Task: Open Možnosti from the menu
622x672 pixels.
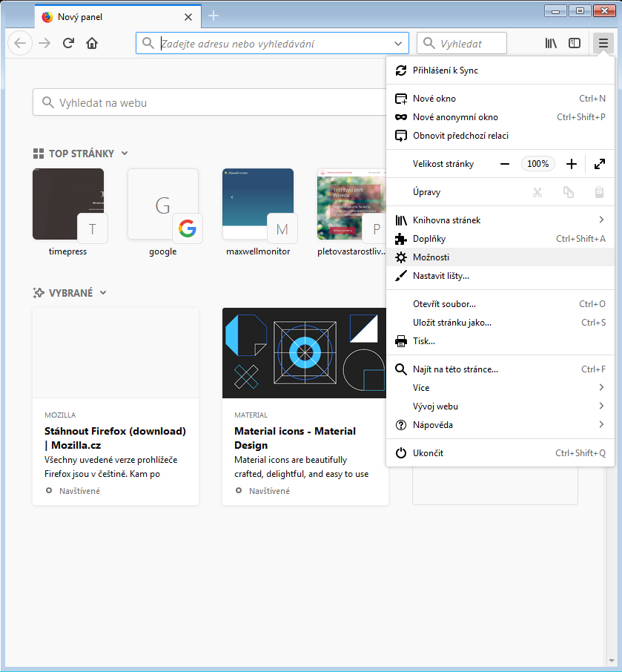Action: tap(431, 257)
